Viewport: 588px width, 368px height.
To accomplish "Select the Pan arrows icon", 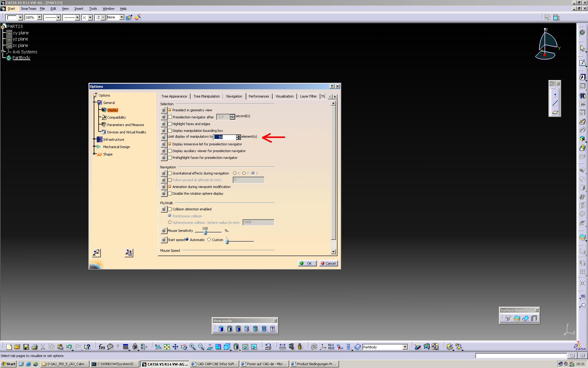I will [x=175, y=347].
